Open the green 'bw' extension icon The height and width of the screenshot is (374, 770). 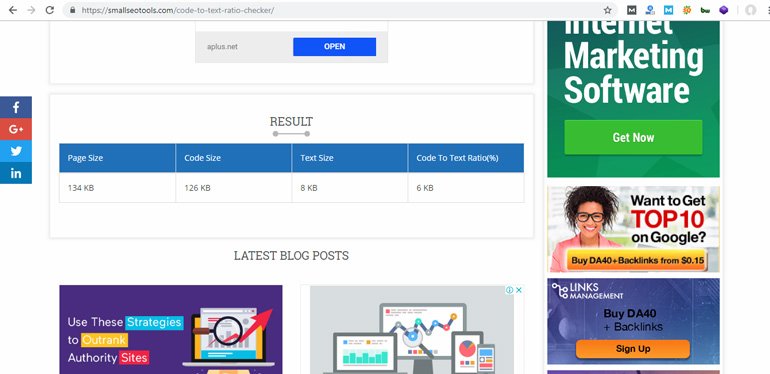coord(705,10)
